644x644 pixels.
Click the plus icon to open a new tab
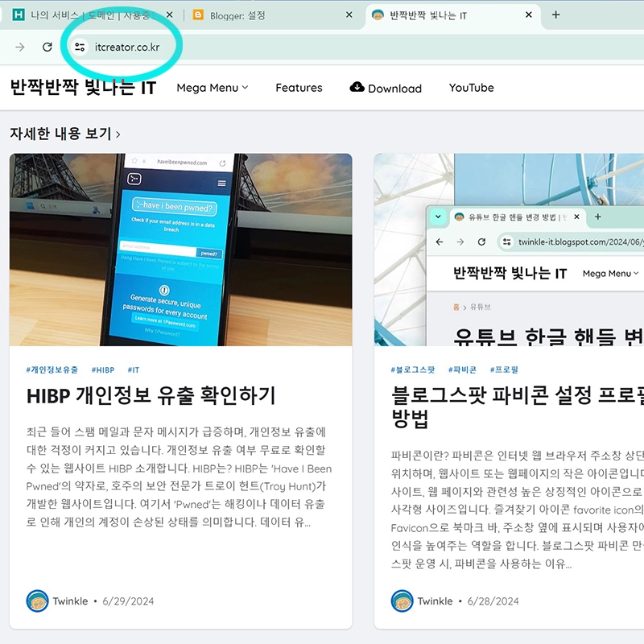[x=555, y=14]
